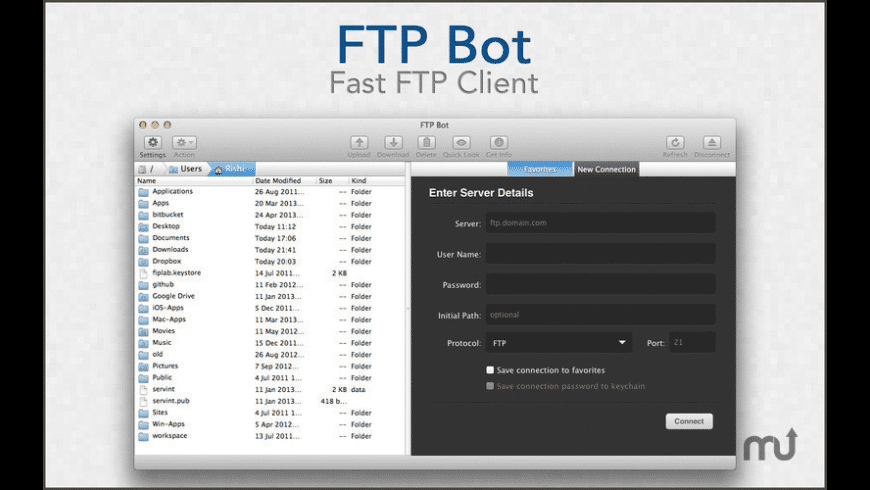The height and width of the screenshot is (490, 870).
Task: Select the Rishi home breadcrumb
Action: tap(231, 169)
